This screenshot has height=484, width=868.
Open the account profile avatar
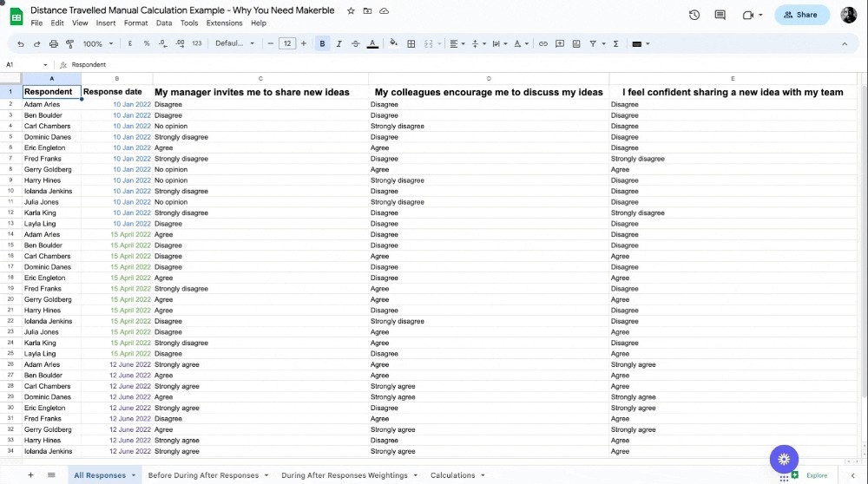[848, 15]
